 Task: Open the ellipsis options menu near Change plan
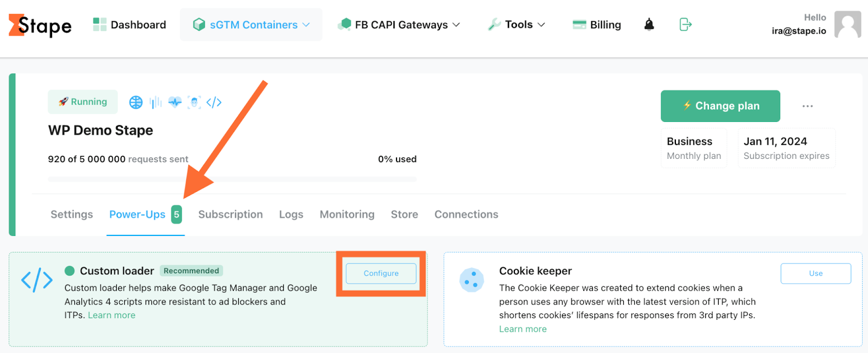pyautogui.click(x=807, y=106)
